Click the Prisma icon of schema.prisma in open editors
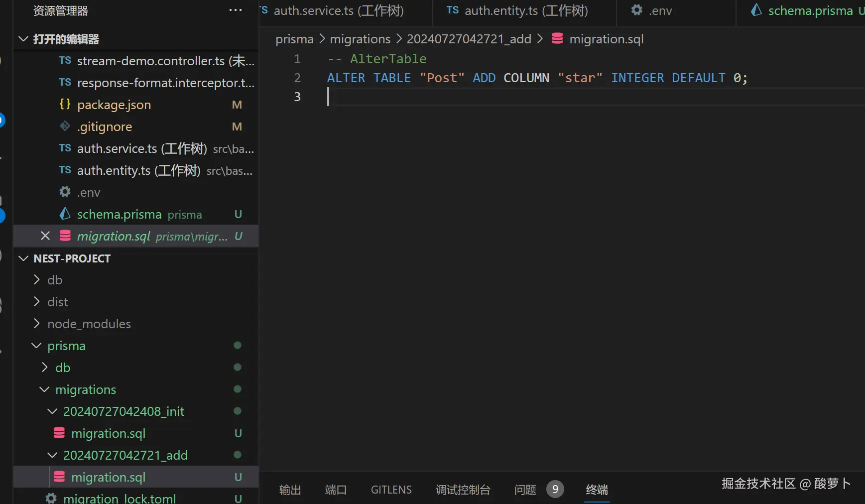Screen dimensions: 865x504 pyautogui.click(x=65, y=214)
